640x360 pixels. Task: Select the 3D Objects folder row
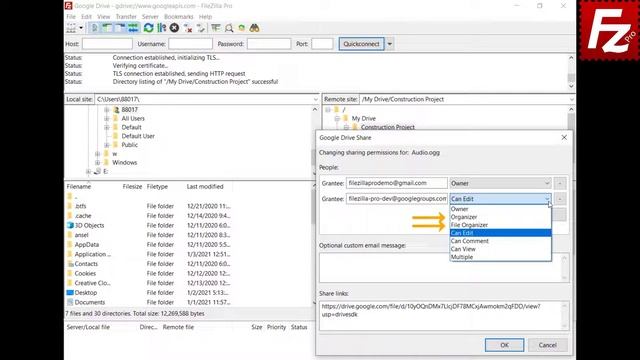(x=149, y=225)
